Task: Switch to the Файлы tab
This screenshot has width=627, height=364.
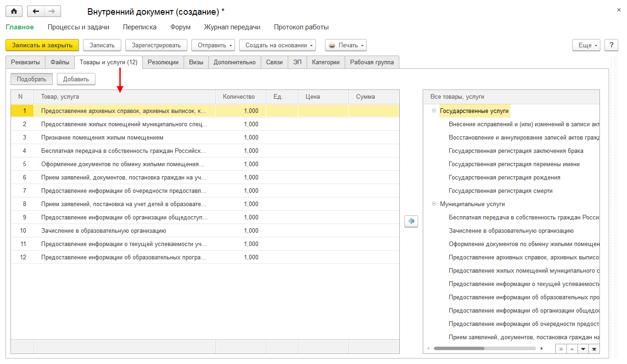Action: click(x=60, y=62)
